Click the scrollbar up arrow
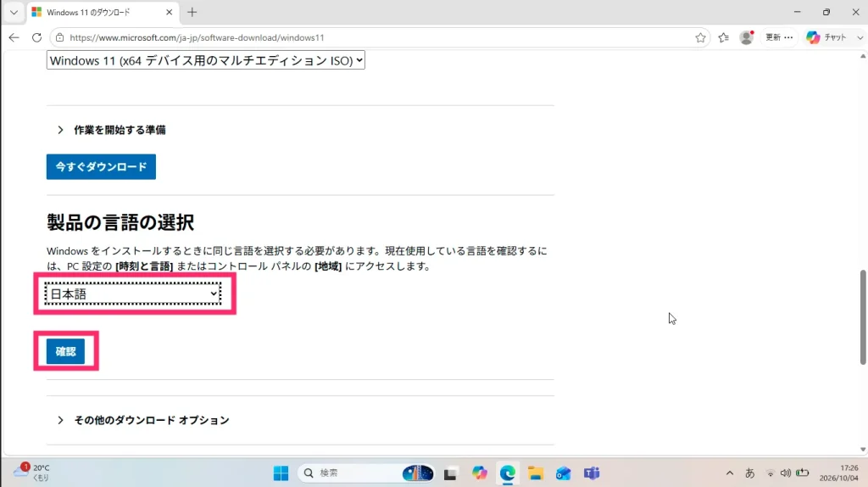This screenshot has height=487, width=868. [862, 57]
